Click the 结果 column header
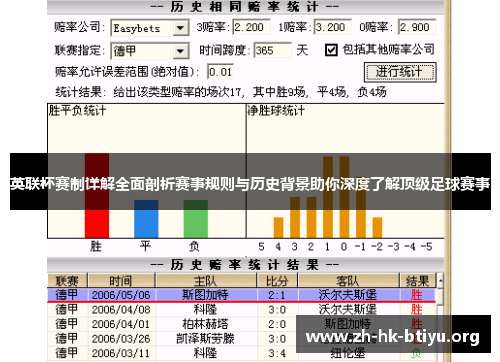The image size is (500, 362). coord(417,281)
